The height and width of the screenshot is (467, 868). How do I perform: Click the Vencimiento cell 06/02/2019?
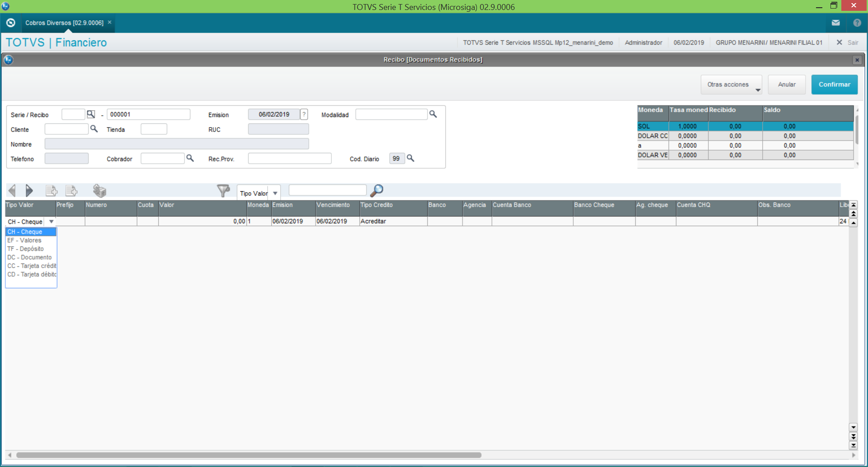click(x=337, y=221)
